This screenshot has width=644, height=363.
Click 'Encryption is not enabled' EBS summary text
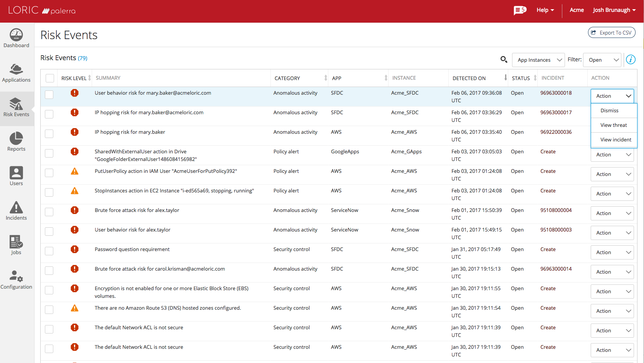(x=171, y=292)
